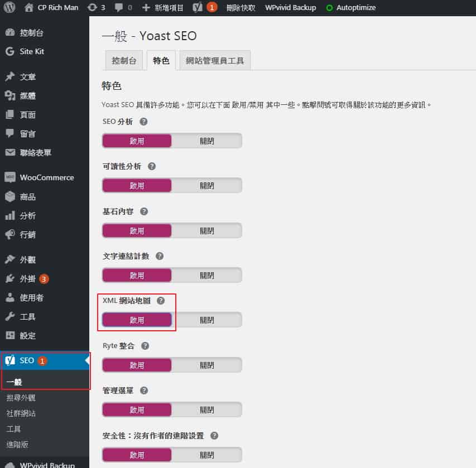
Task: Click the WordPress logo icon in admin bar
Action: 9,7
